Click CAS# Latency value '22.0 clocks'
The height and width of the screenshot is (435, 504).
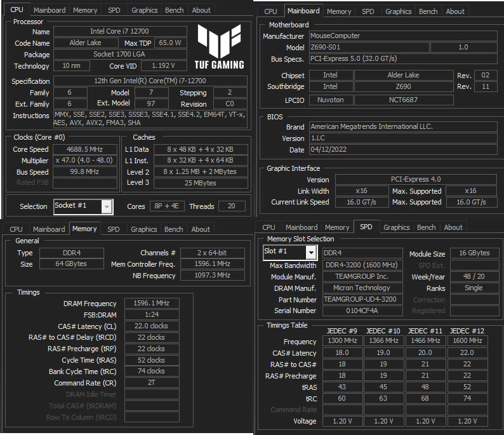tap(152, 326)
